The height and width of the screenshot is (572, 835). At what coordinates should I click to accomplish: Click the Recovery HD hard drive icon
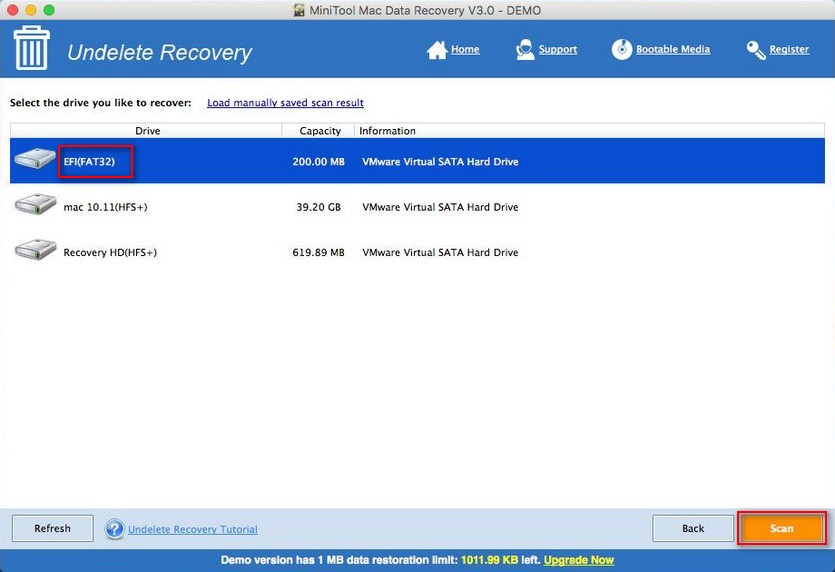pyautogui.click(x=35, y=251)
